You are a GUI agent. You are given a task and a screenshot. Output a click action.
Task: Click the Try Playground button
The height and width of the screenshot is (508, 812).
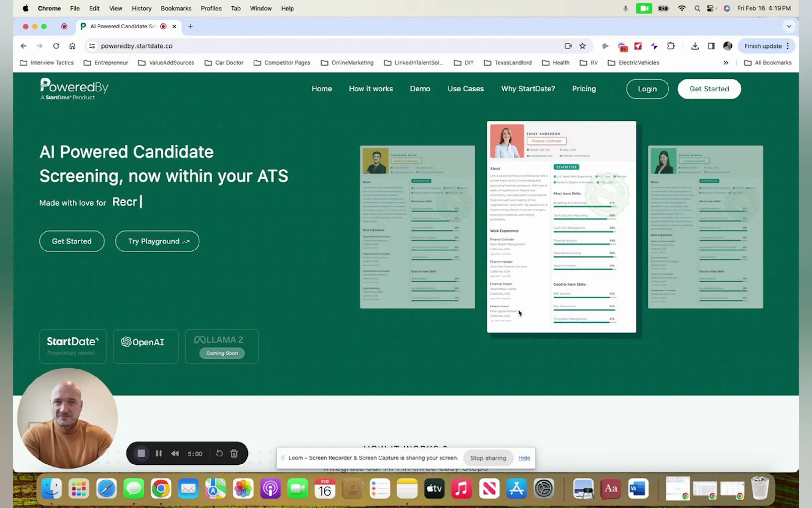pyautogui.click(x=157, y=241)
